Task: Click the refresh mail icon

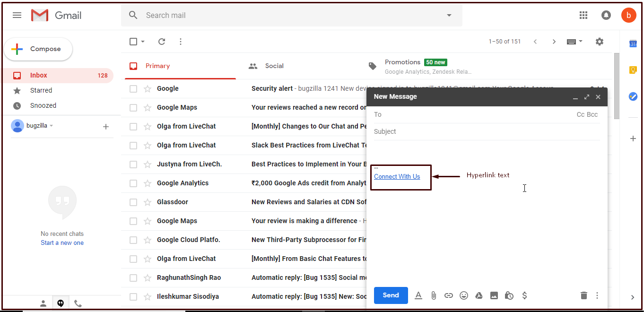Action: click(162, 42)
